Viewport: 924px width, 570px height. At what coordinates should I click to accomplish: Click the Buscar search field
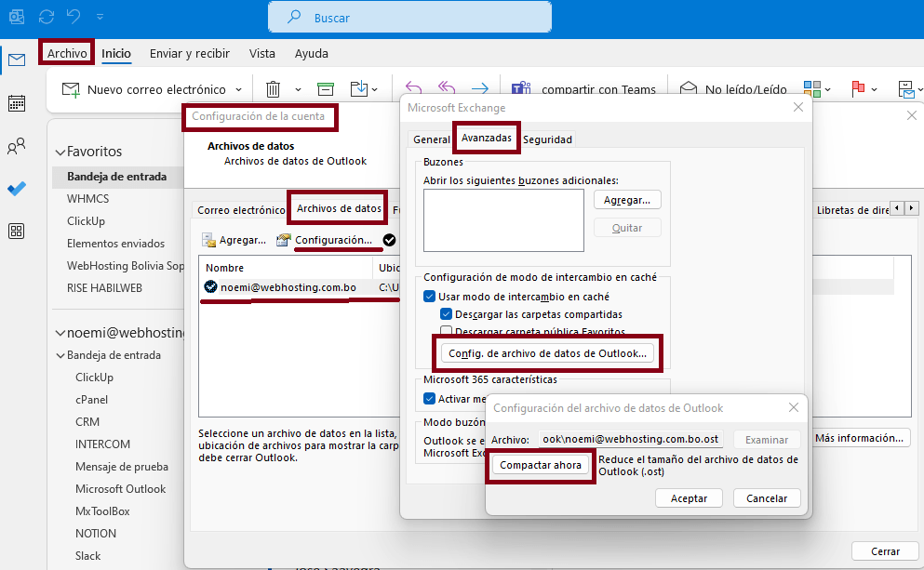(410, 17)
